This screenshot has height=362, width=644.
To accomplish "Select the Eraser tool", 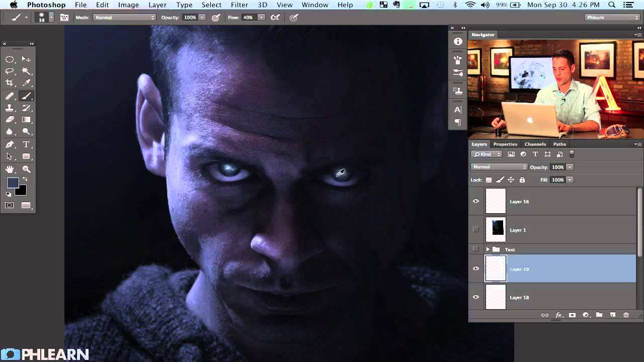I will coord(10,120).
